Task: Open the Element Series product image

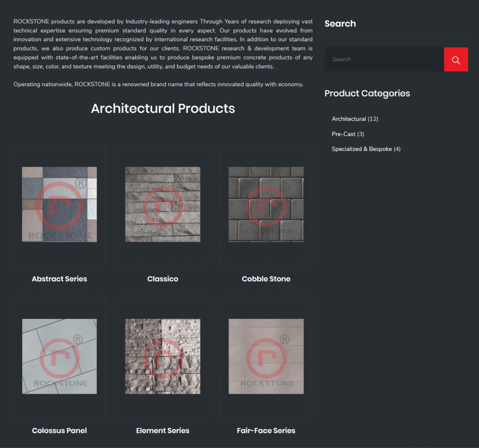Action: click(163, 356)
